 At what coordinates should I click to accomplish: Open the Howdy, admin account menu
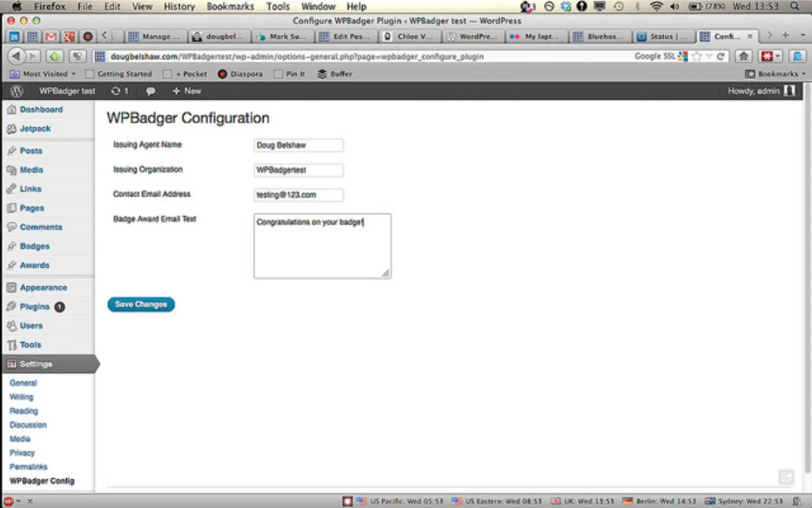pyautogui.click(x=761, y=91)
